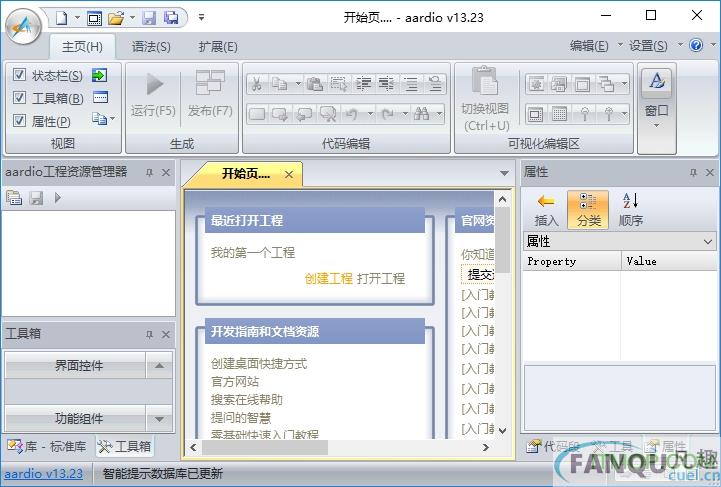Close the aardio工程资源管理器 panel
This screenshot has height=487, width=721.
point(166,172)
